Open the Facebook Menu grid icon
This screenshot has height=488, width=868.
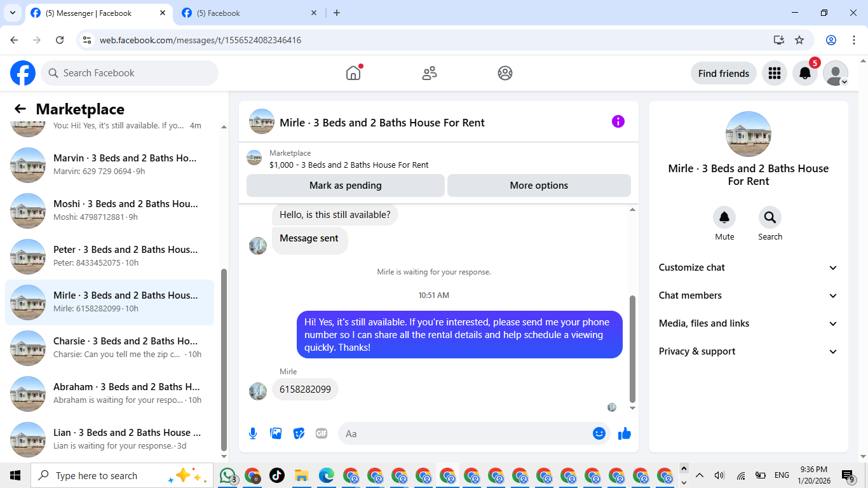pyautogui.click(x=774, y=73)
